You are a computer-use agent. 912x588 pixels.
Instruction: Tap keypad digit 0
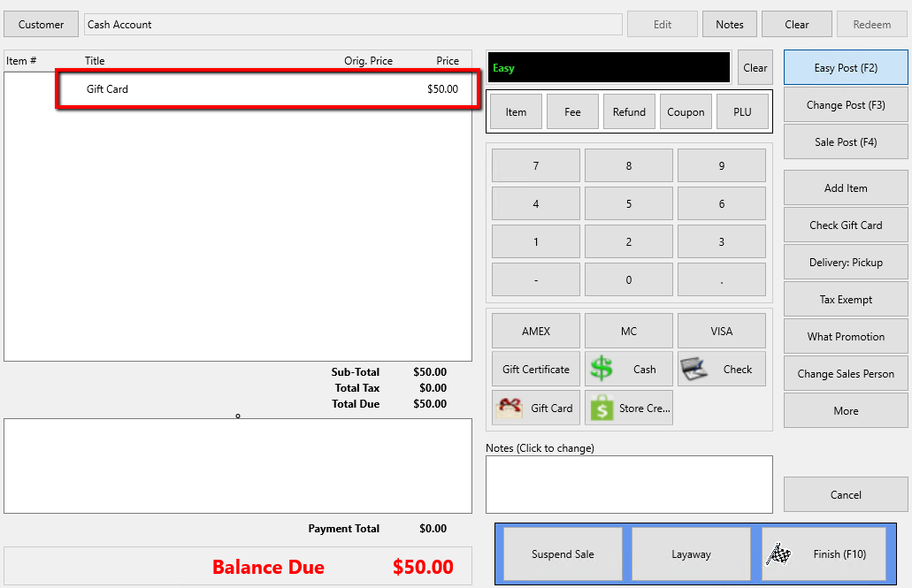[629, 279]
